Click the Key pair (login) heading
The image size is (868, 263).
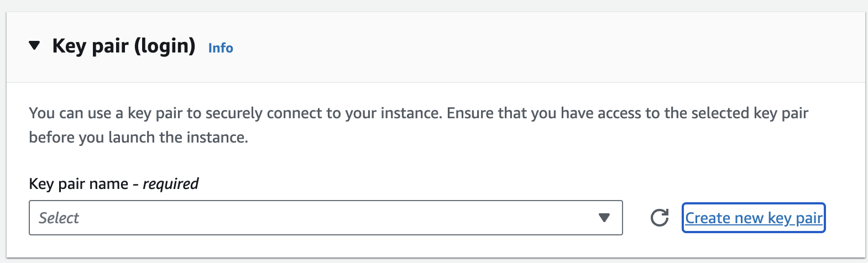pos(123,46)
